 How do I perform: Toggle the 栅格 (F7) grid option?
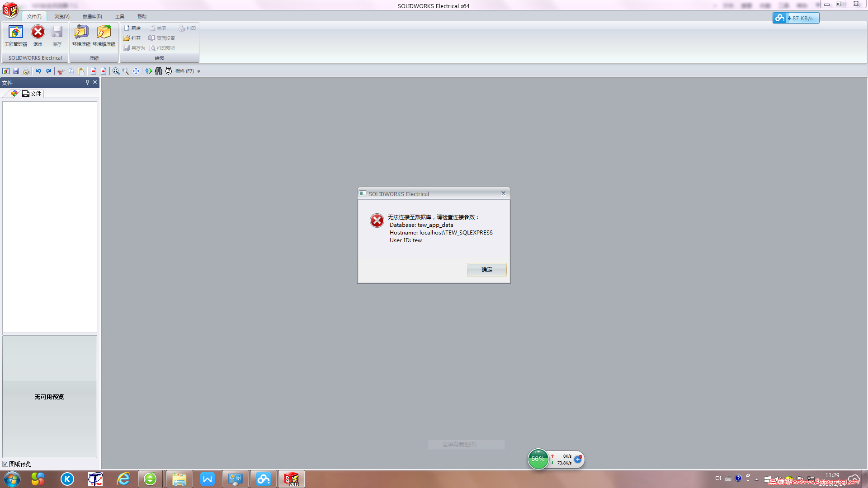[x=184, y=71]
